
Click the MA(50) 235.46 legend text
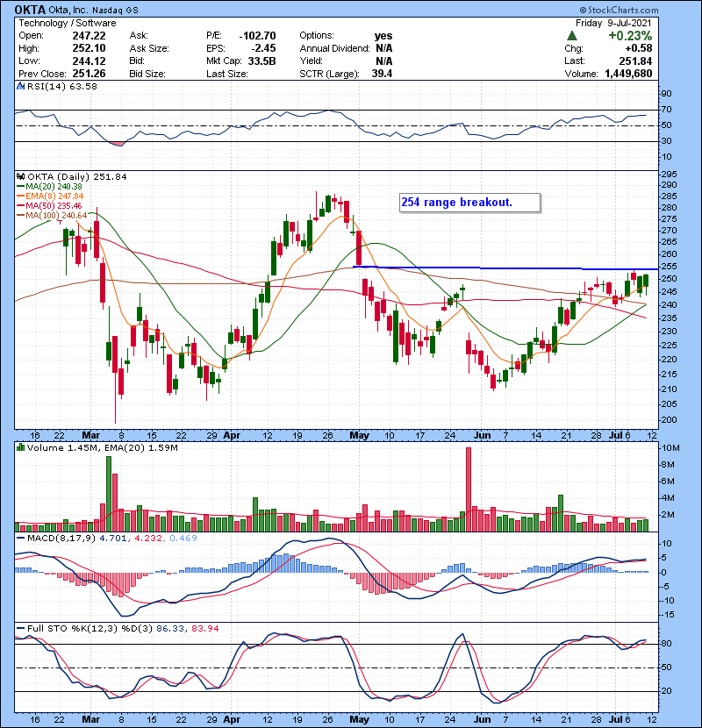coord(54,206)
